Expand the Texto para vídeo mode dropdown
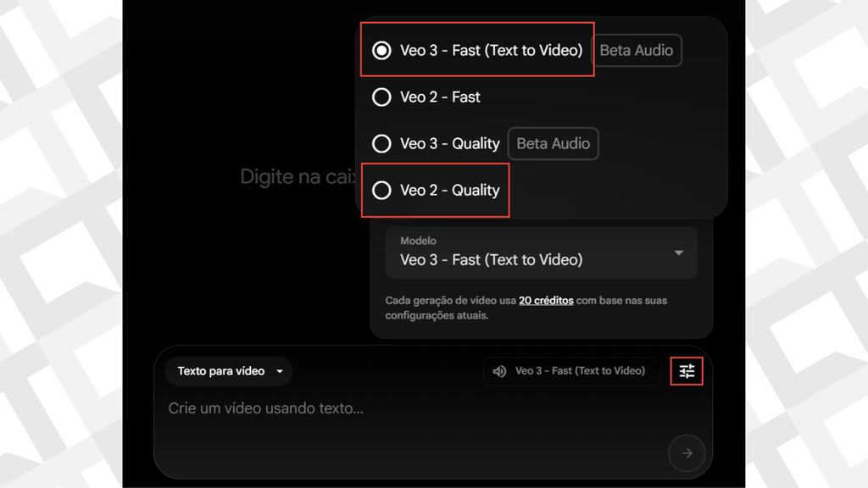This screenshot has width=868, height=488. click(231, 371)
